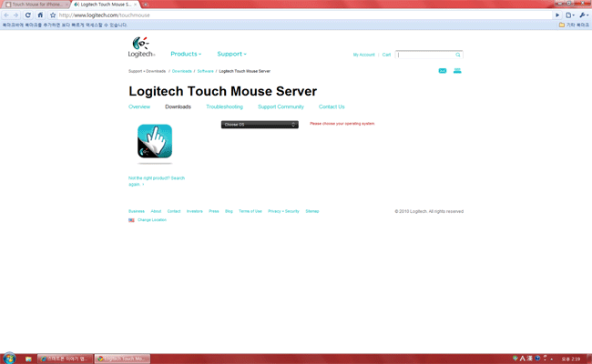592x364 pixels.
Task: Open the Contact footer link
Action: pos(174,211)
